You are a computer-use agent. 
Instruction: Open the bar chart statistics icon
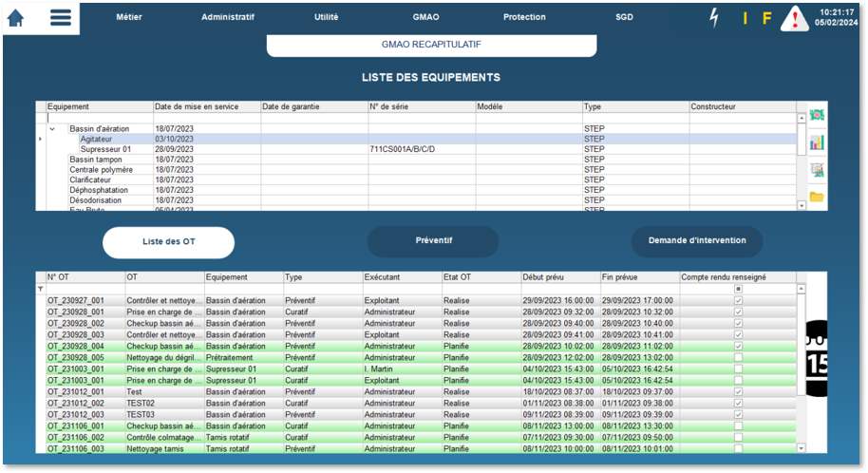[817, 142]
